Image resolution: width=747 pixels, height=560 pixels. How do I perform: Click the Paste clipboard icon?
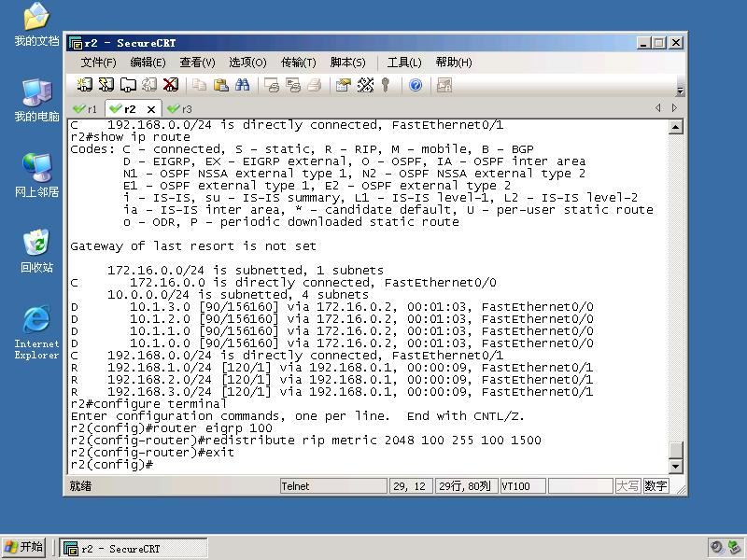(x=220, y=85)
